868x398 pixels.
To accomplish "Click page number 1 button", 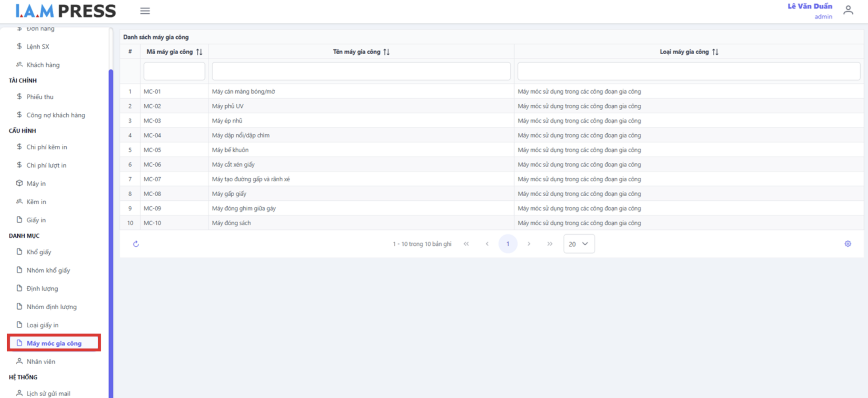I will [508, 244].
